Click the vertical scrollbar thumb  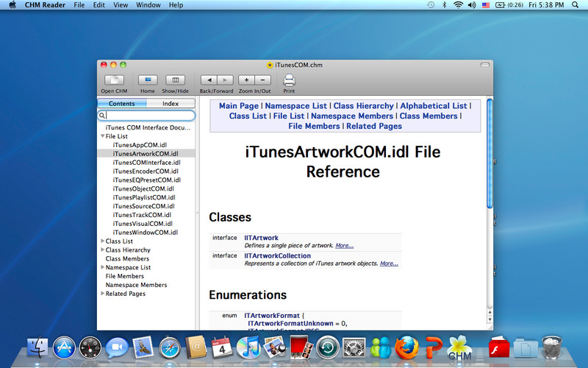click(x=490, y=153)
